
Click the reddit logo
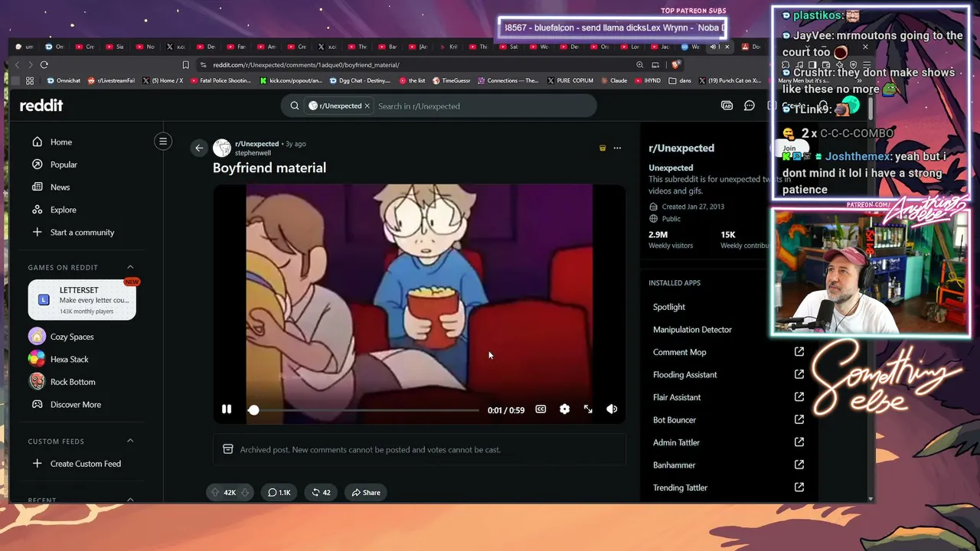[41, 106]
